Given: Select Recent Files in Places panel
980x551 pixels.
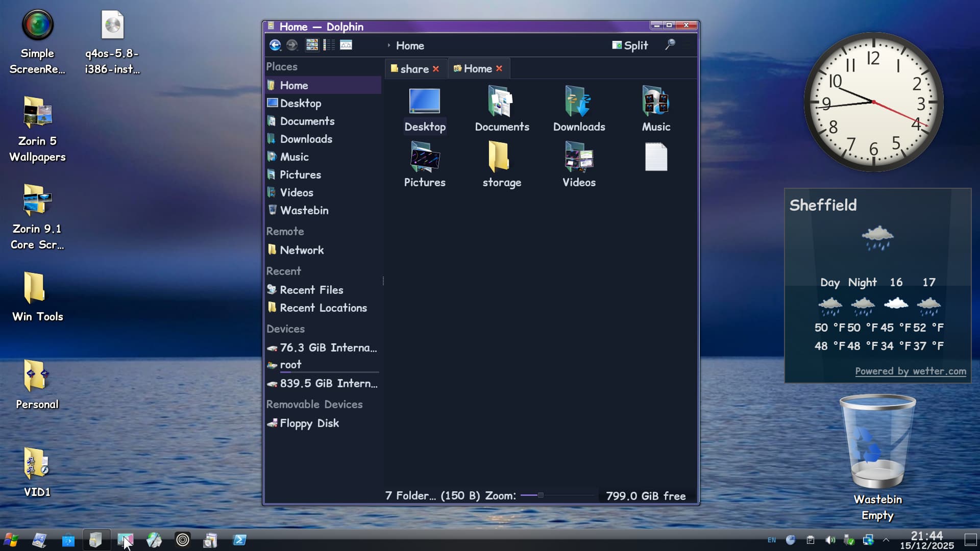Looking at the screenshot, I should [311, 290].
